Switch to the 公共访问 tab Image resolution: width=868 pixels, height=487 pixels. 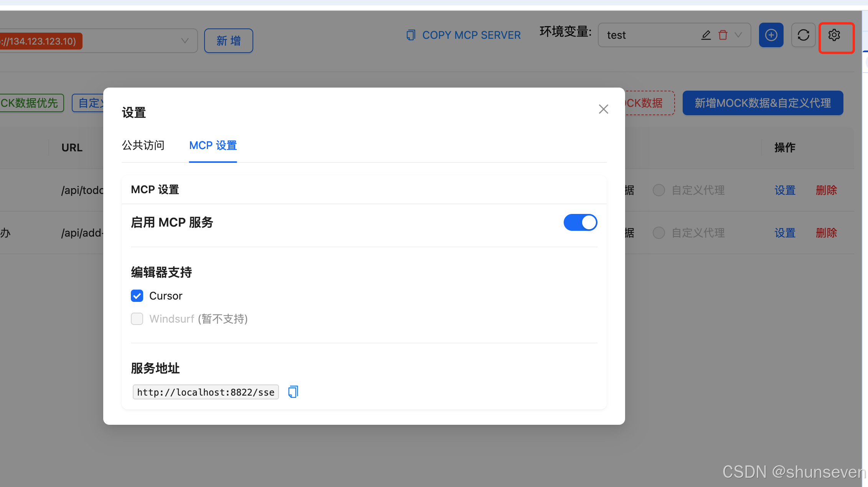pyautogui.click(x=143, y=146)
